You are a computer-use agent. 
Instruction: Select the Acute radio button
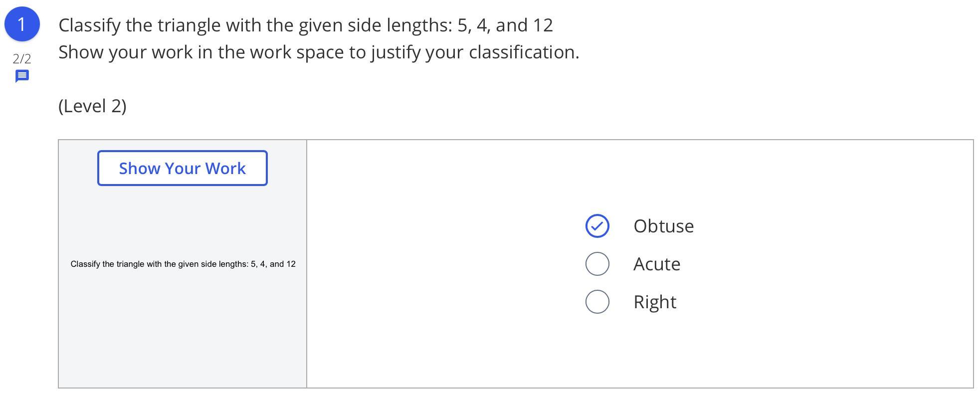tap(597, 264)
